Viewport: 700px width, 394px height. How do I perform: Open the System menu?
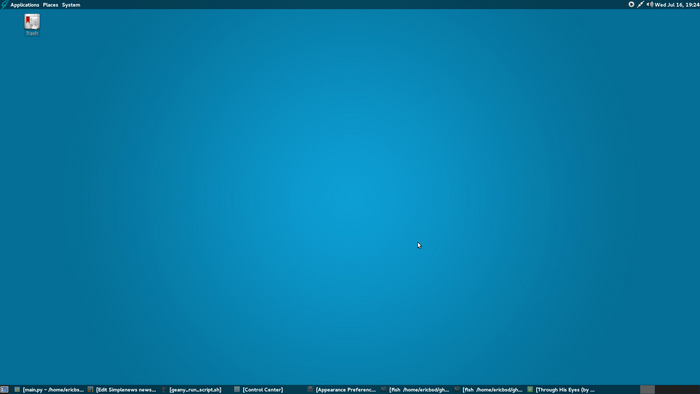pyautogui.click(x=71, y=5)
